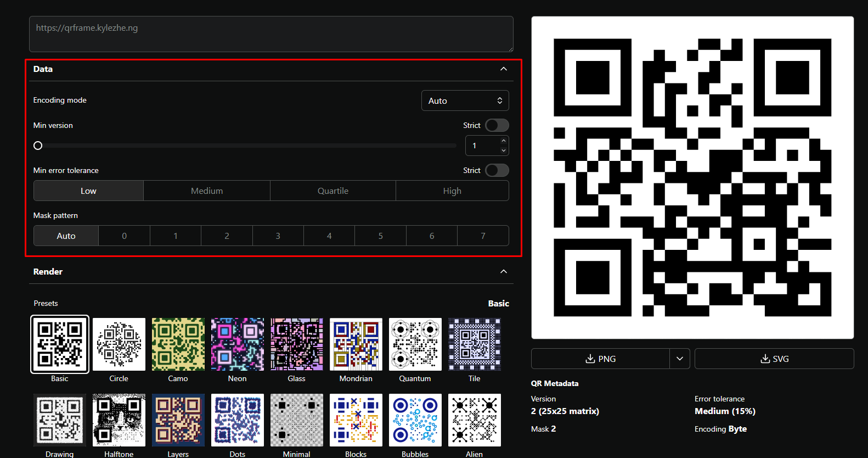This screenshot has height=458, width=868.
Task: Select mask pattern 2
Action: (227, 236)
